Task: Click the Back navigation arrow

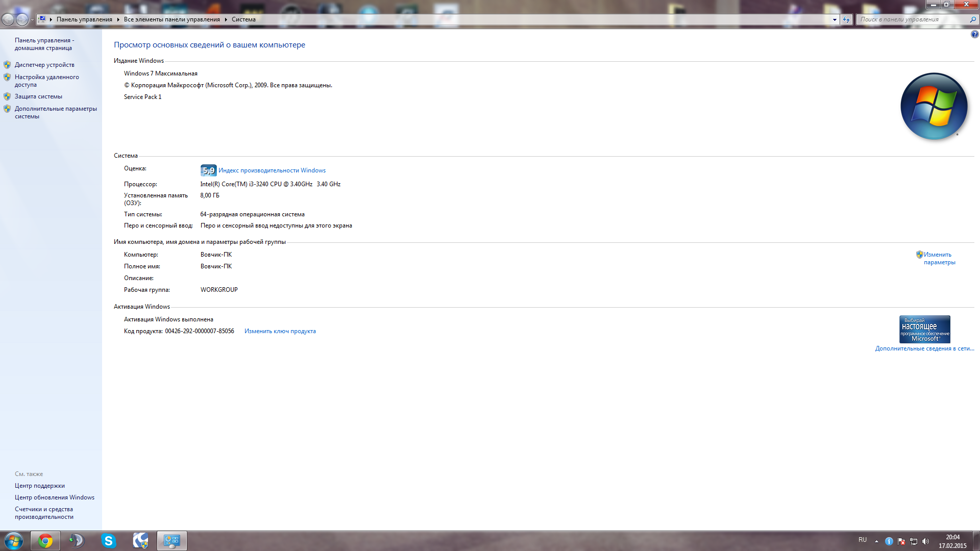Action: click(x=8, y=19)
